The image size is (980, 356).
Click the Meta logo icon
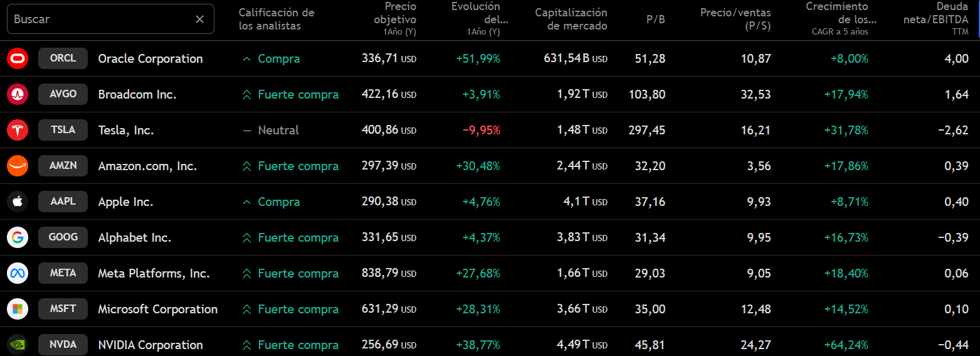pyautogui.click(x=18, y=273)
